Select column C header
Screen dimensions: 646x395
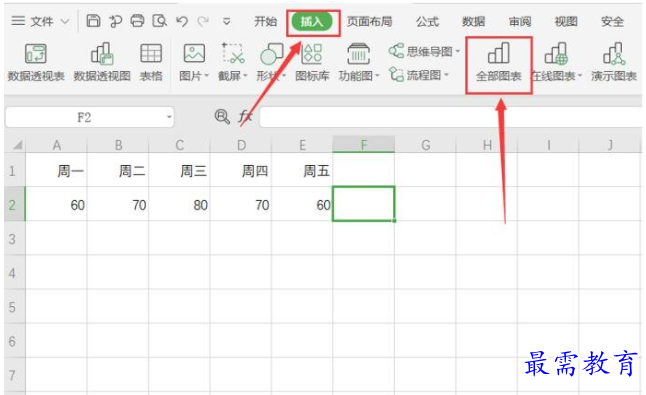point(180,145)
